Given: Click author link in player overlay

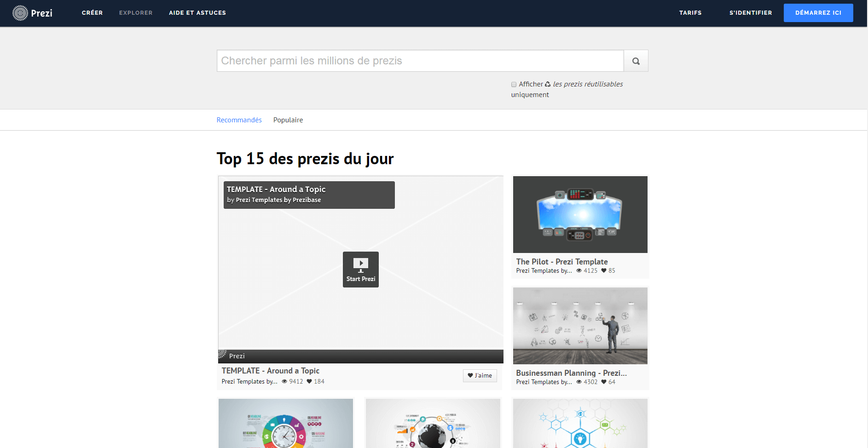Looking at the screenshot, I should (278, 200).
